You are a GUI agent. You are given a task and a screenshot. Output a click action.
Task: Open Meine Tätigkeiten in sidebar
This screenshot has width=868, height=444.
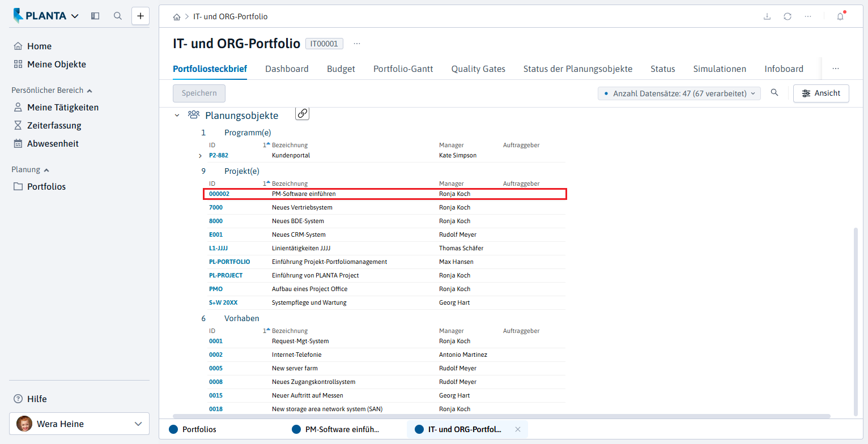[x=63, y=108]
